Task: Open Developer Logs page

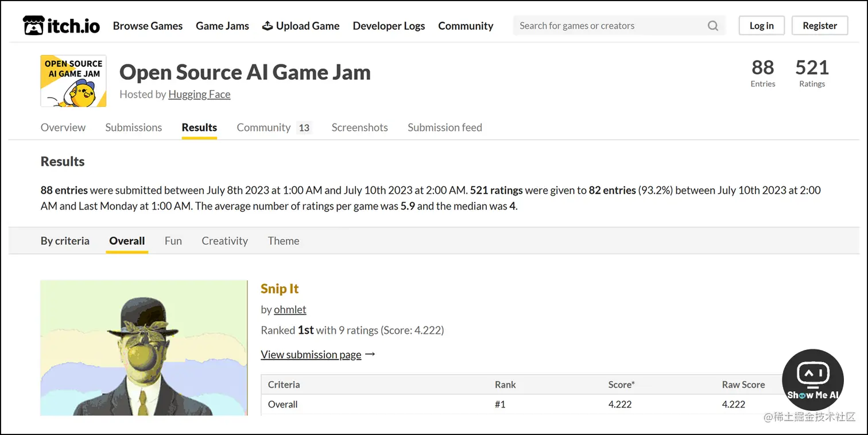Action: (x=389, y=26)
